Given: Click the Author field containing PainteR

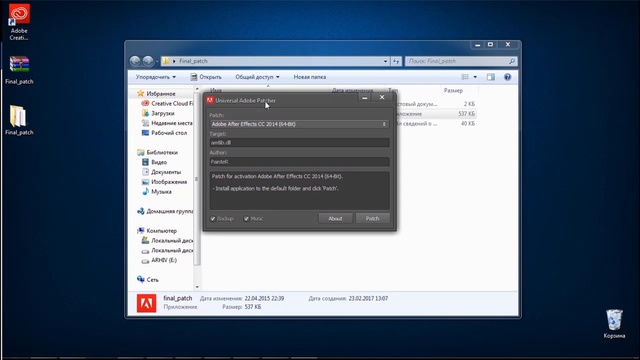Looking at the screenshot, I should point(299,162).
